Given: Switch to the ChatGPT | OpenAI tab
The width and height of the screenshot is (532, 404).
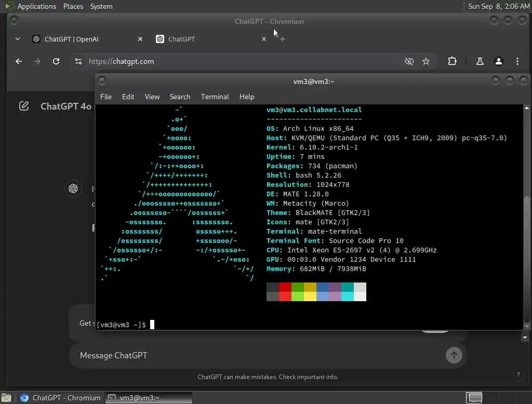Looking at the screenshot, I should [87, 39].
